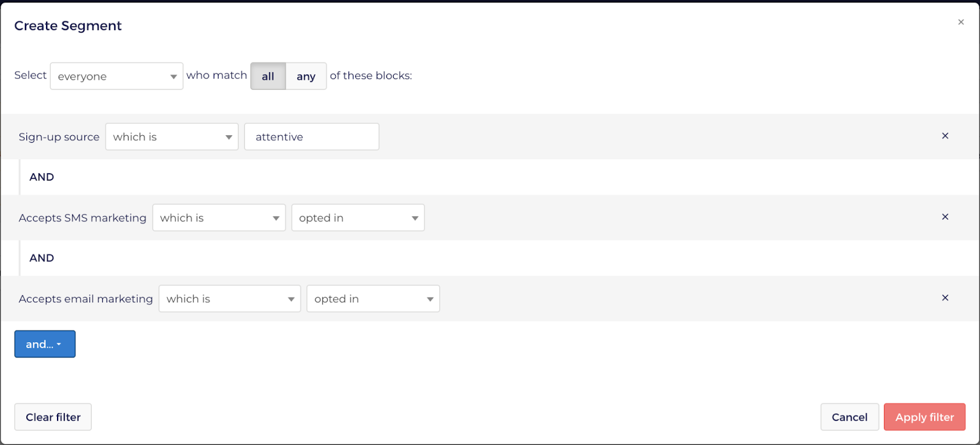The image size is (980, 445).
Task: Open the 'everyone' select dropdown
Action: [x=116, y=76]
